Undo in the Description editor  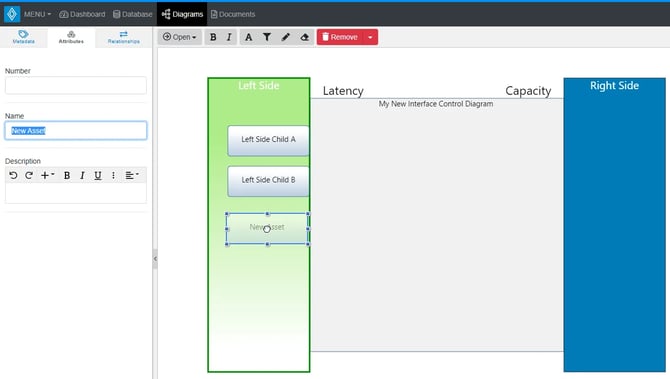13,175
